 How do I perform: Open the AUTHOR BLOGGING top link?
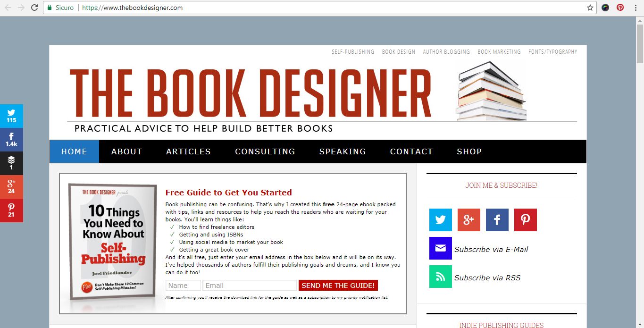point(446,52)
